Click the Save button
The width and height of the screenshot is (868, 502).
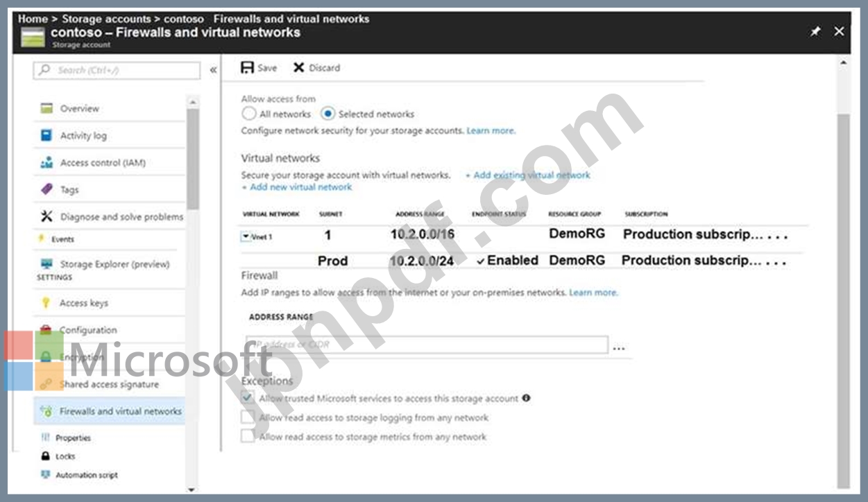pos(259,67)
